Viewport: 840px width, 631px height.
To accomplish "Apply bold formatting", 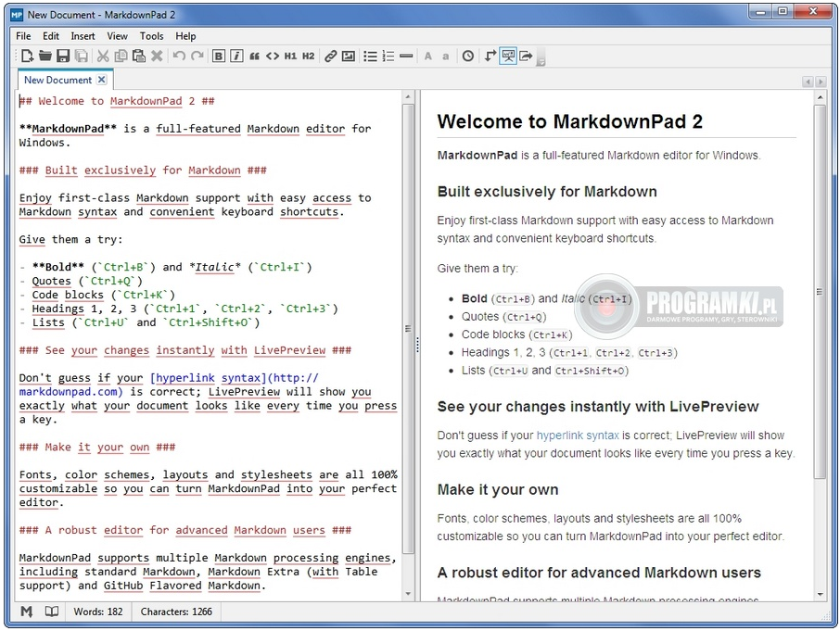I will [219, 56].
